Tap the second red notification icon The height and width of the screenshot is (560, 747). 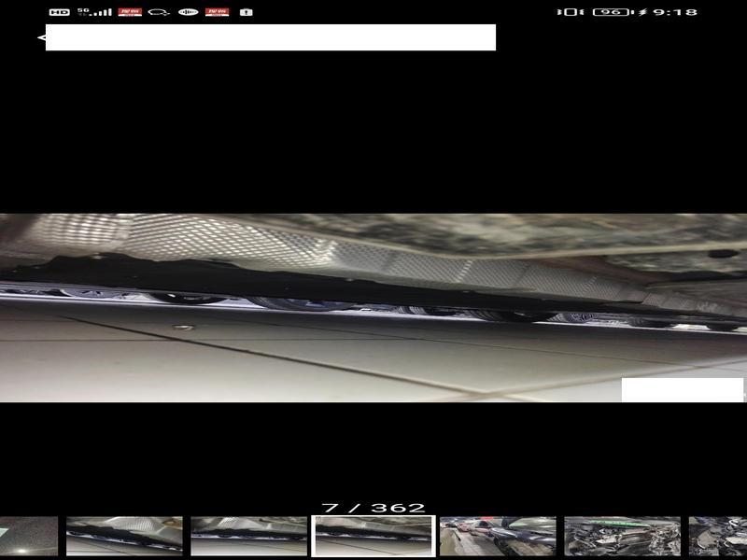coord(217,12)
